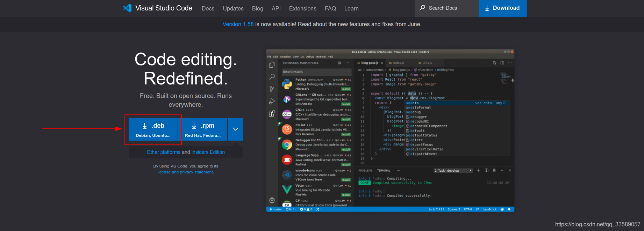The width and height of the screenshot is (644, 231).
Task: Open the FAQ navigation link
Action: pyautogui.click(x=330, y=8)
